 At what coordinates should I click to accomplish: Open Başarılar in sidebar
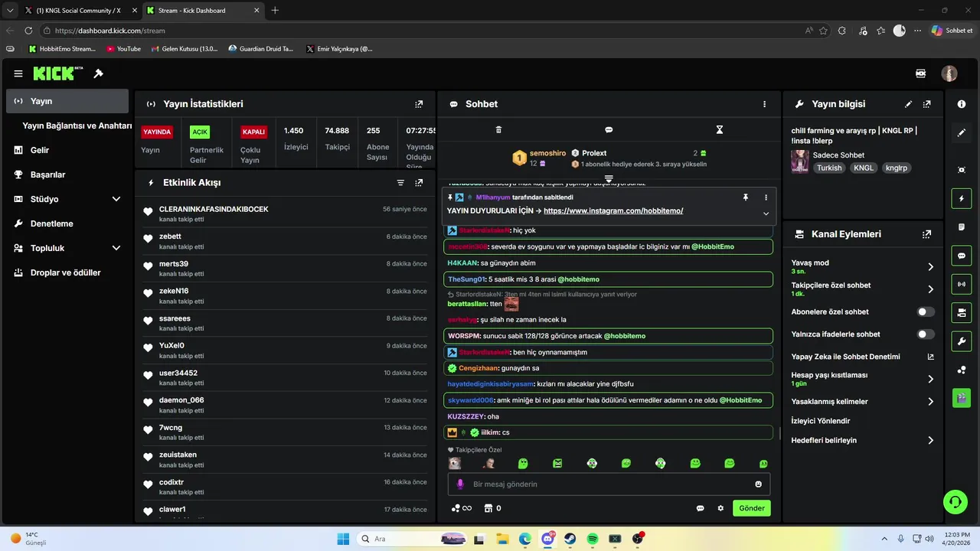[67, 174]
